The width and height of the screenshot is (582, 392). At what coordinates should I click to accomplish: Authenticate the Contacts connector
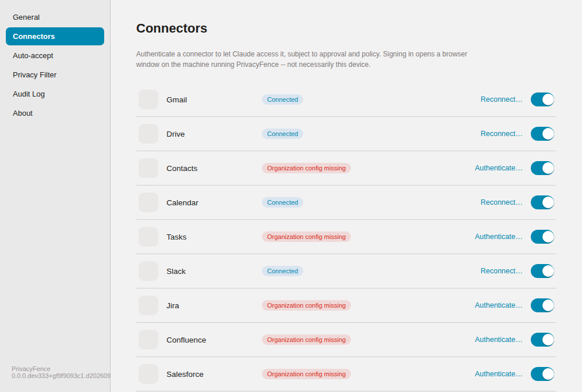coord(499,168)
